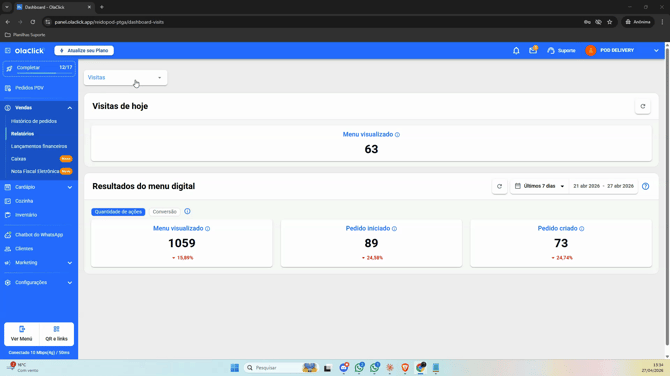Click the browser address bar
670x376 pixels.
[x=316, y=22]
